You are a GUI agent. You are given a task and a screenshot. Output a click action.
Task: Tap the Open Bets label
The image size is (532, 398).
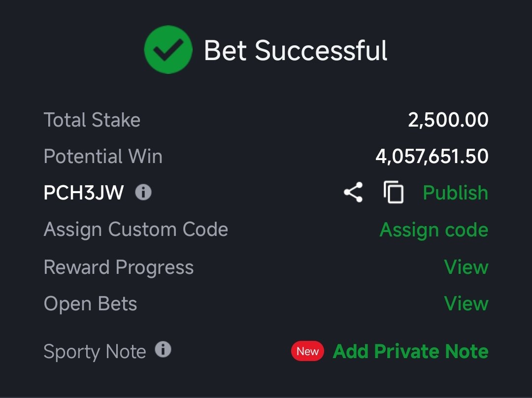pos(91,303)
